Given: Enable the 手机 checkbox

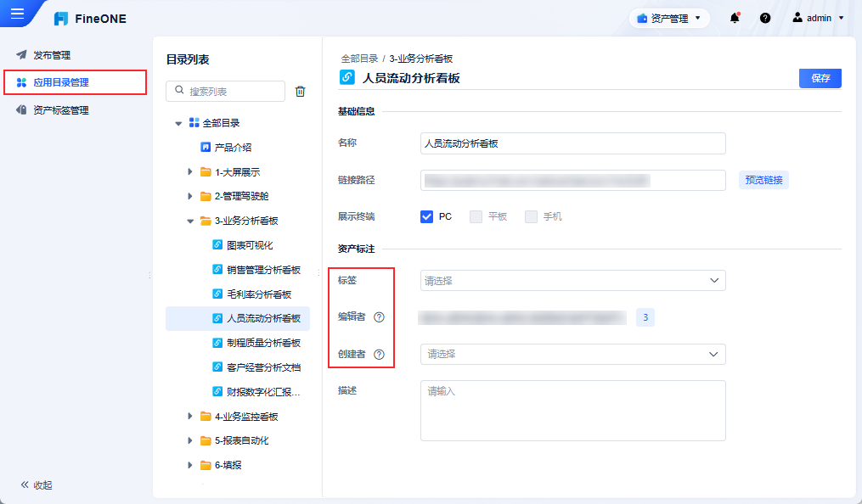Looking at the screenshot, I should pyautogui.click(x=532, y=216).
